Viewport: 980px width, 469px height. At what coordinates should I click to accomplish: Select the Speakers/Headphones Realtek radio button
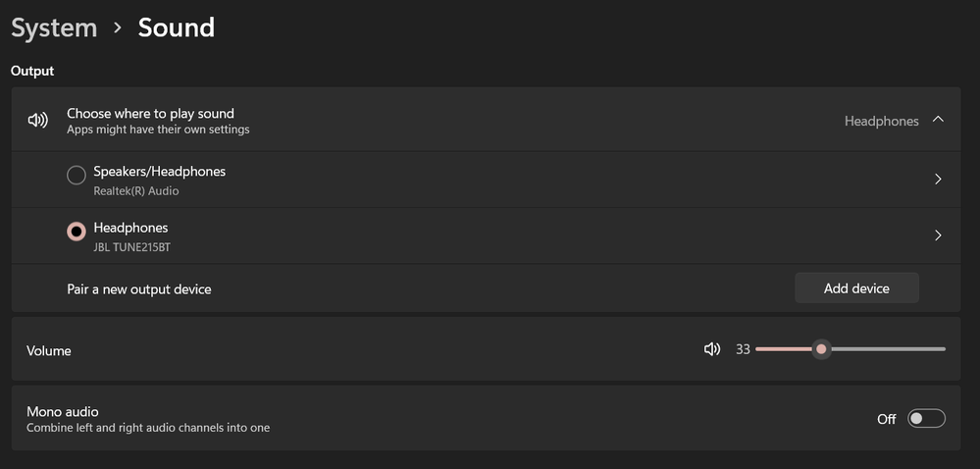tap(76, 176)
